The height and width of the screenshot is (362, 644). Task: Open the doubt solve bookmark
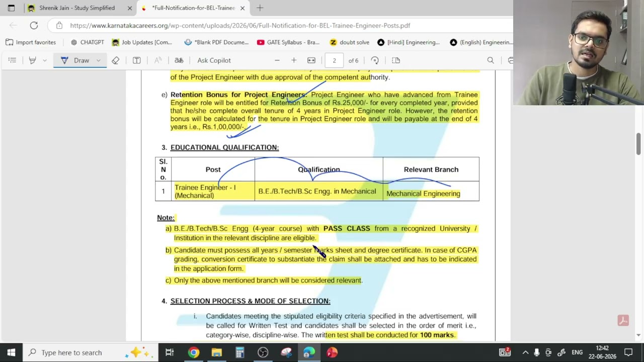click(x=350, y=42)
